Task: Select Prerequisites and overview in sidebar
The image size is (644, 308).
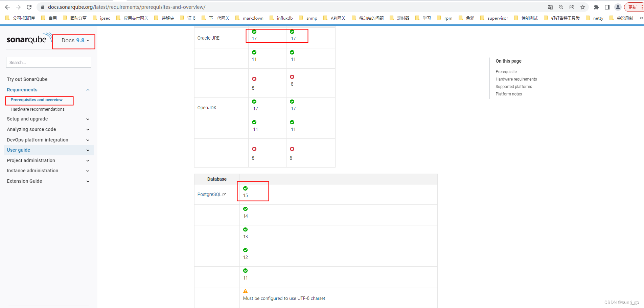Action: (37, 100)
